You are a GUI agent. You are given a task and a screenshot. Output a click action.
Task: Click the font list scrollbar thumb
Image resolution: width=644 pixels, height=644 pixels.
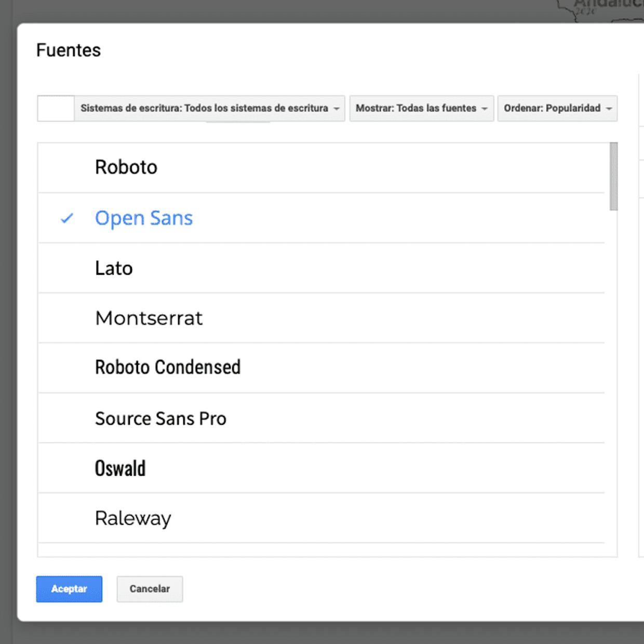click(x=613, y=177)
